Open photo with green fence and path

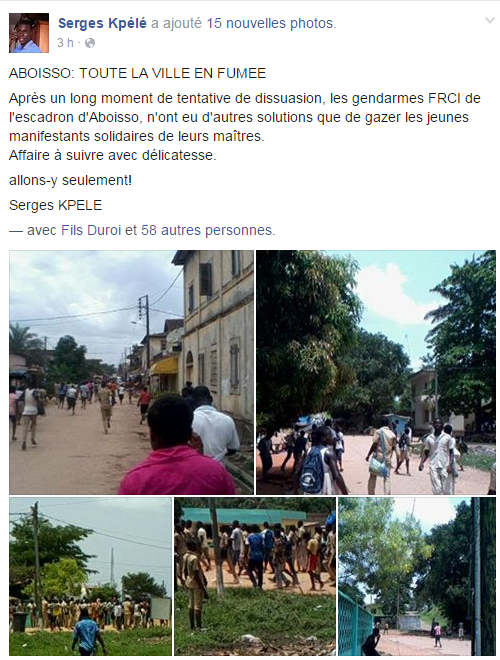click(x=417, y=576)
